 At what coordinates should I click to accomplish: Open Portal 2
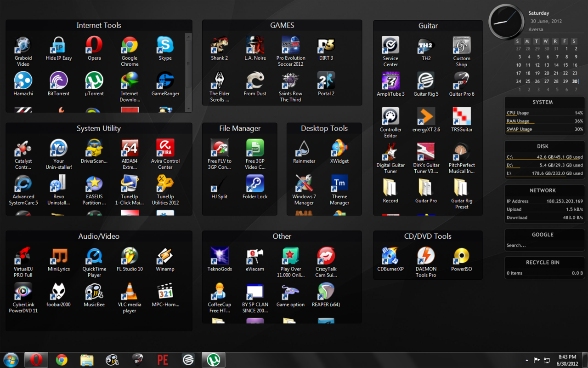pos(326,84)
